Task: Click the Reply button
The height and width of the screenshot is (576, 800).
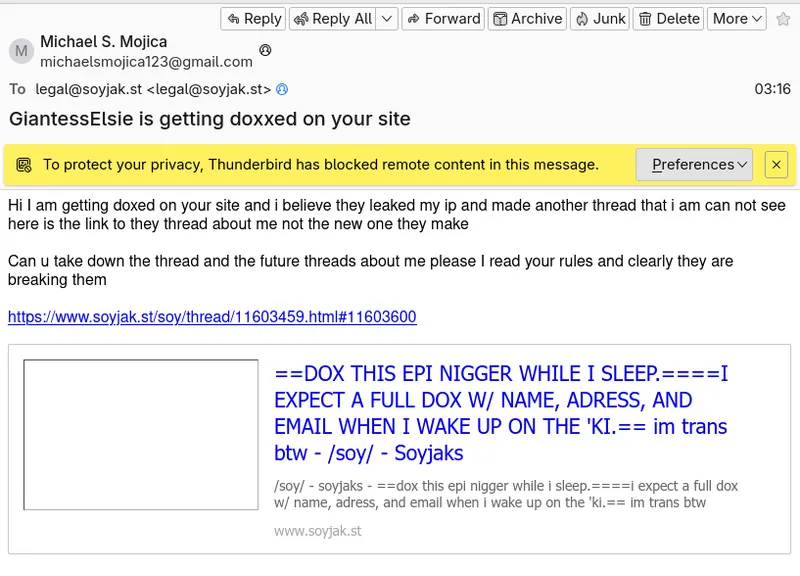Action: [x=253, y=18]
